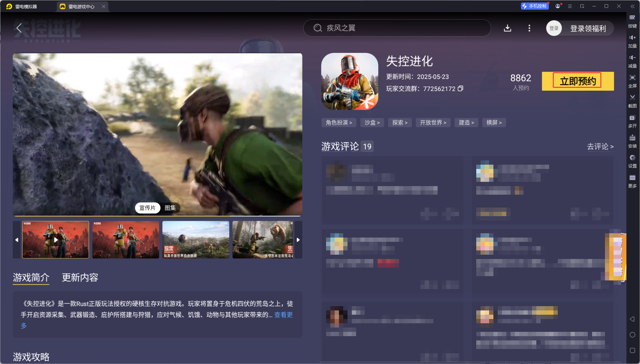This screenshot has width=640, height=364.
Task: Copy the player group number 772562172
Action: tap(461, 88)
